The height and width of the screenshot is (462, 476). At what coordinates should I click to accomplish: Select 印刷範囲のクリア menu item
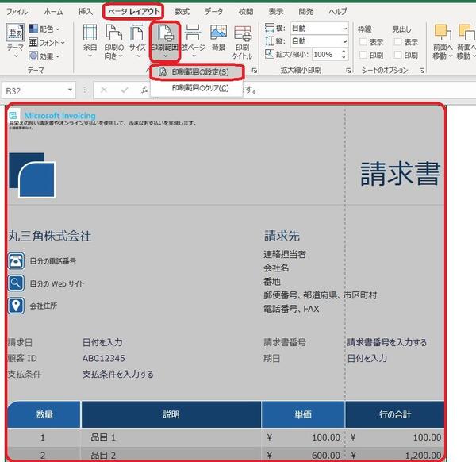click(199, 87)
